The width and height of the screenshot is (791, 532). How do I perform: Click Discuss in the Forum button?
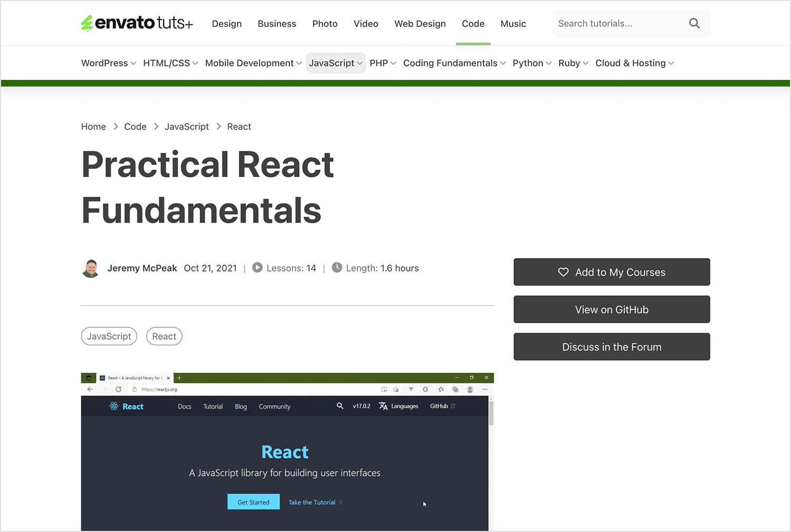[612, 347]
